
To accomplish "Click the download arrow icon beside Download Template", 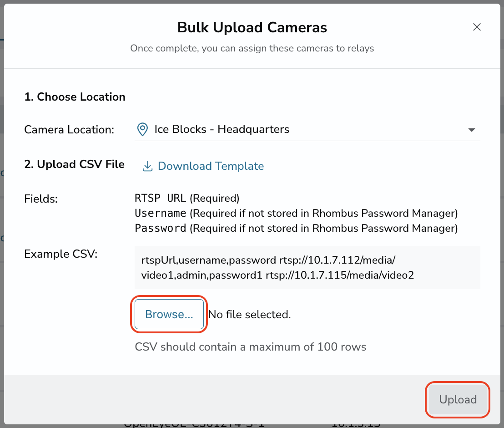I will pyautogui.click(x=147, y=166).
